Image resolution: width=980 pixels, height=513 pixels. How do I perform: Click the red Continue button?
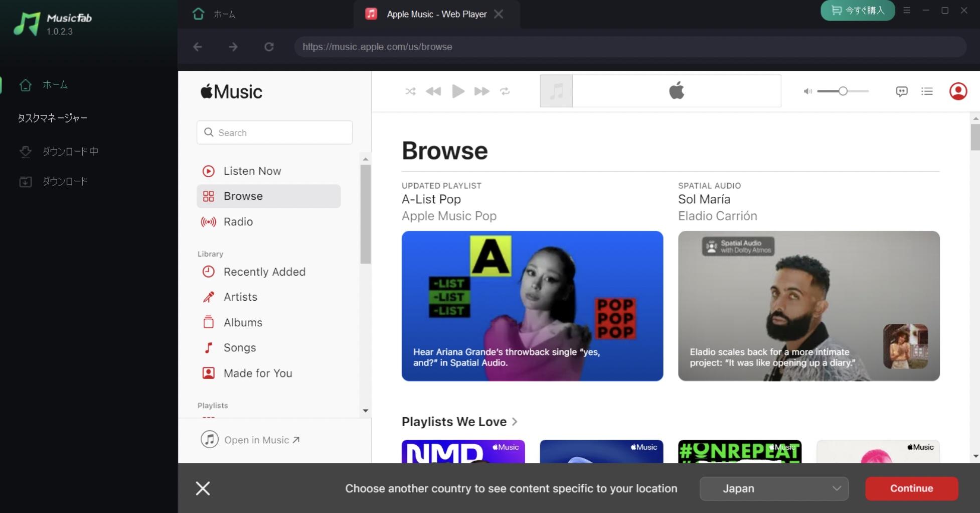(911, 488)
